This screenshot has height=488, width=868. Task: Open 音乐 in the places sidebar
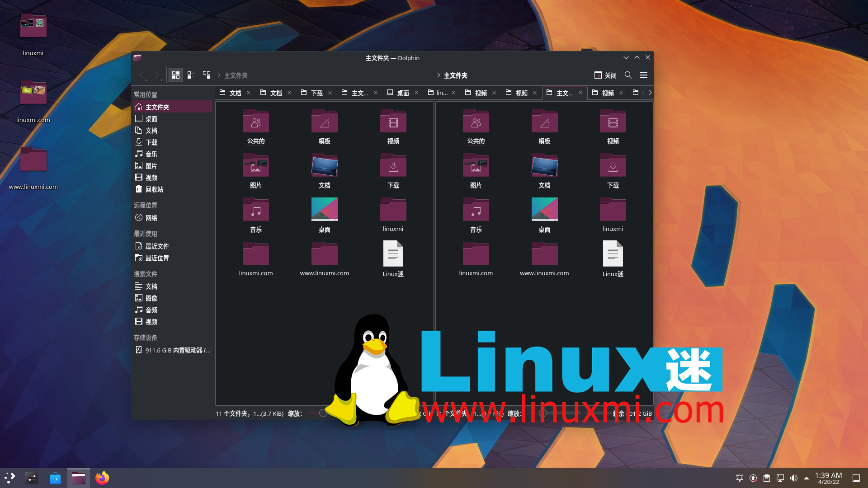[173, 154]
